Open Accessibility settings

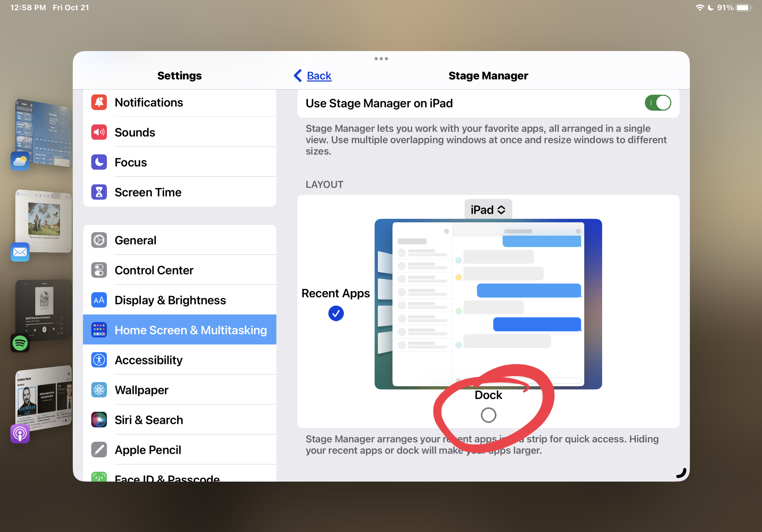click(180, 359)
